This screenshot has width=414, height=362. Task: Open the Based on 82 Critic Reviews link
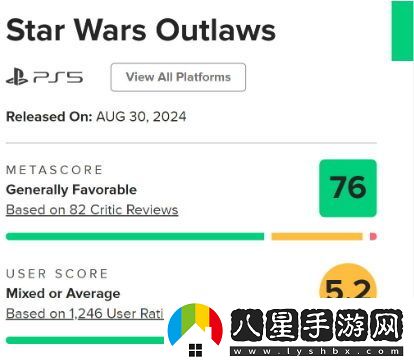(92, 210)
